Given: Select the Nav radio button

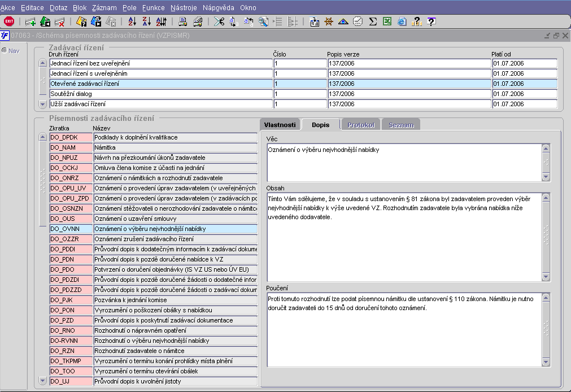Looking at the screenshot, I should pos(5,51).
